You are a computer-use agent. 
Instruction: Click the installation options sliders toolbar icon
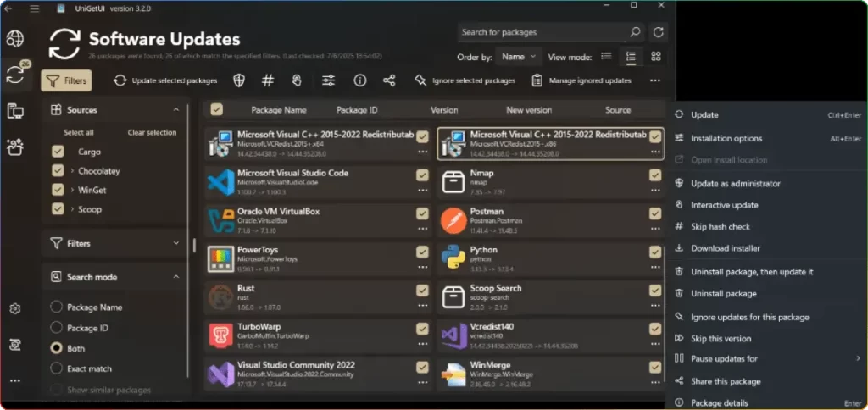click(329, 80)
